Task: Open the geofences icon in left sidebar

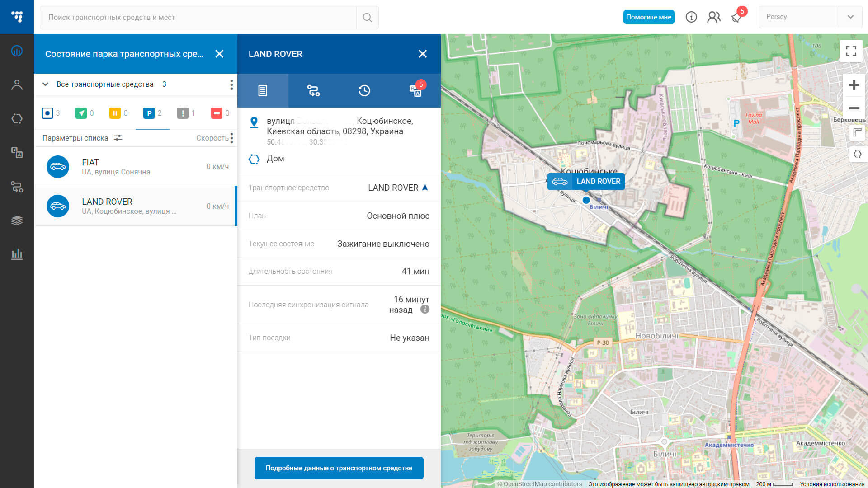Action: [x=17, y=119]
